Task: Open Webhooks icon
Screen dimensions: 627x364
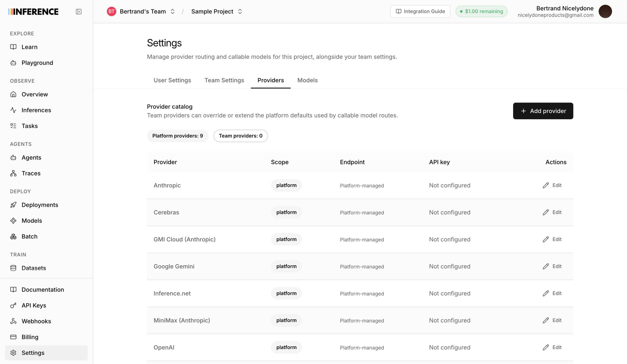Action: point(13,321)
